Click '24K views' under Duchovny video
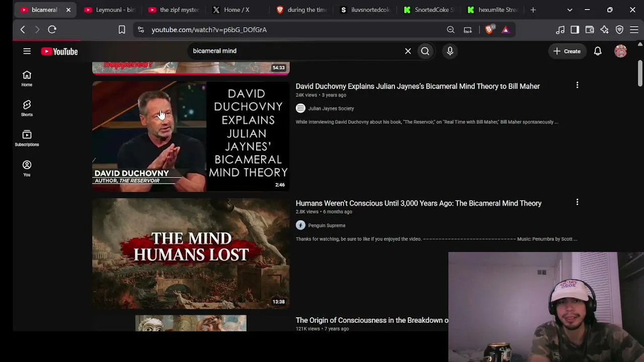Image resolution: width=644 pixels, height=362 pixels. coord(306,95)
